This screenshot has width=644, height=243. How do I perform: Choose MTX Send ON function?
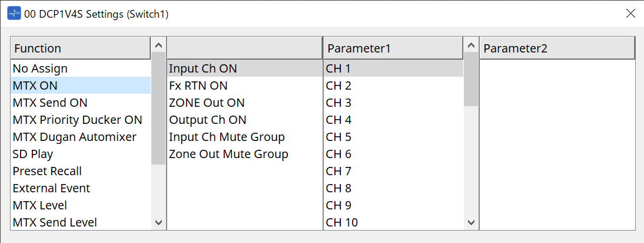pyautogui.click(x=50, y=103)
